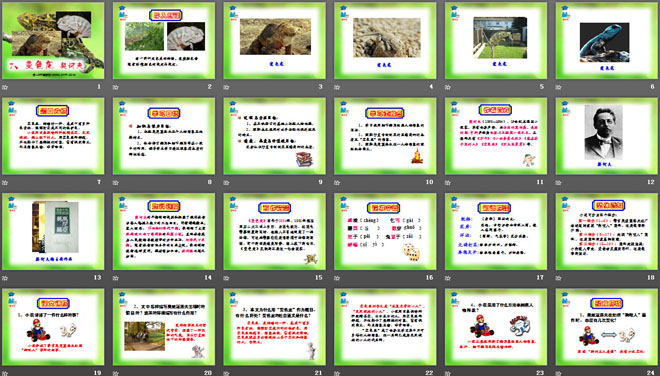
Task: Click the slide number label "9"
Action: pos(320,182)
